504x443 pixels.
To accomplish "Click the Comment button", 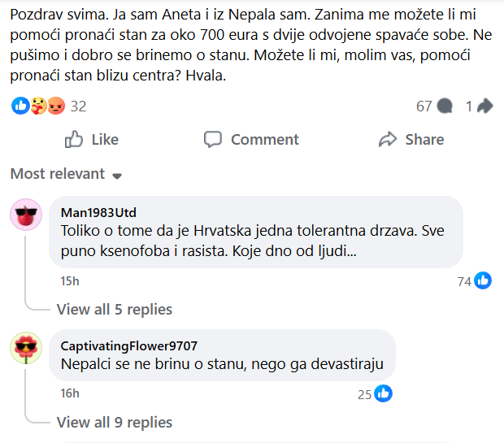I will coord(251,140).
